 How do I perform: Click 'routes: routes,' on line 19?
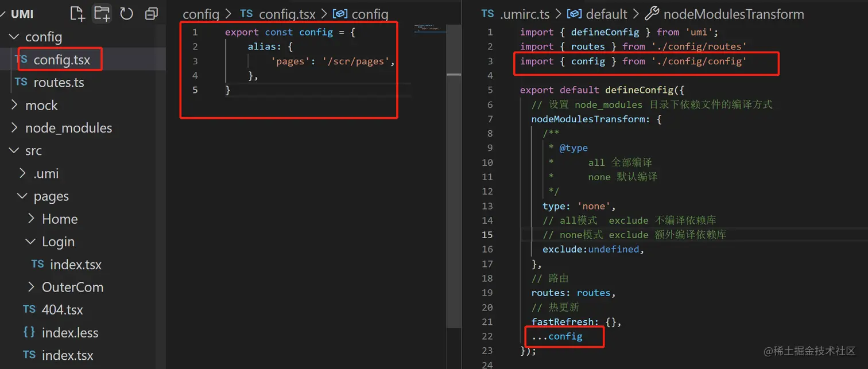click(x=573, y=293)
